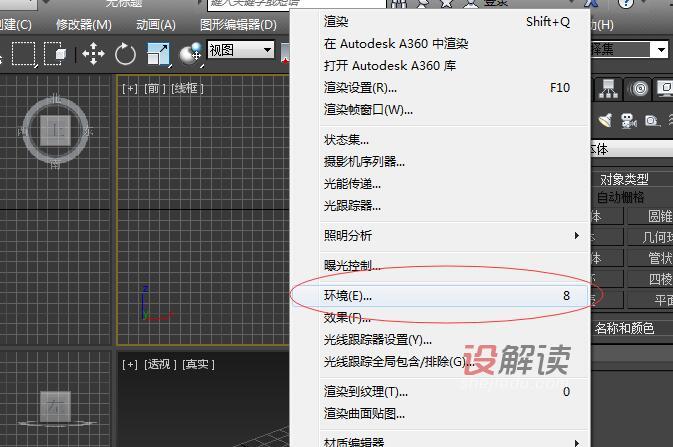
Task: Click the keyword search input field
Action: click(297, 4)
